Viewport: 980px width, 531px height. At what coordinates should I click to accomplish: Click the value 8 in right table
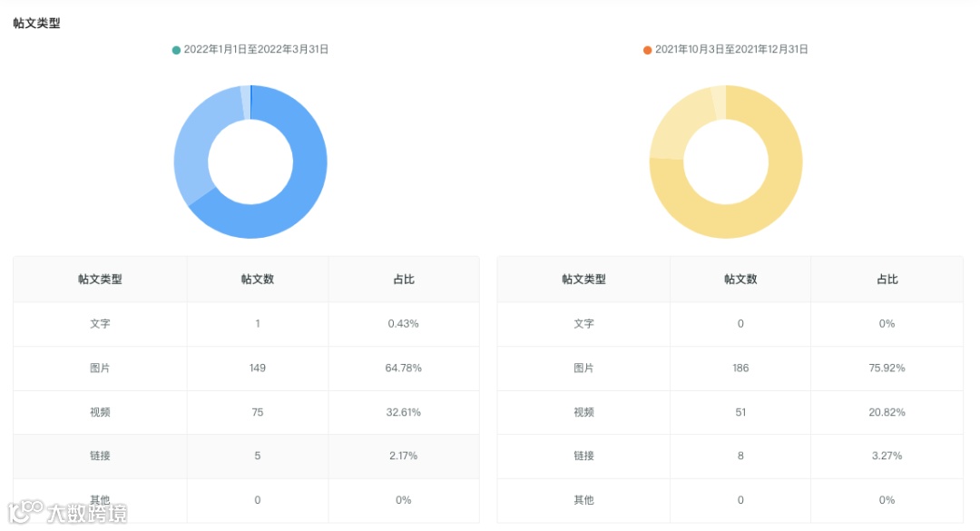[x=740, y=456]
